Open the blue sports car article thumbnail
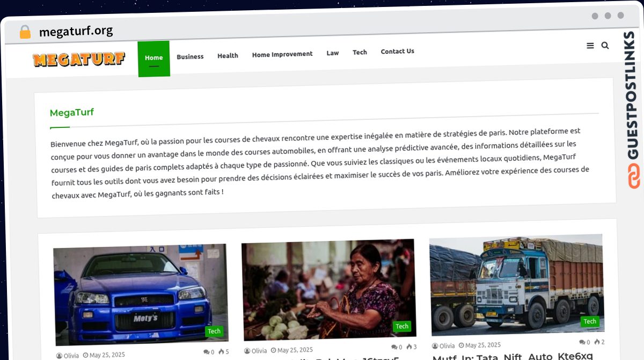Screen dimensions: 644x360 click(x=141, y=294)
